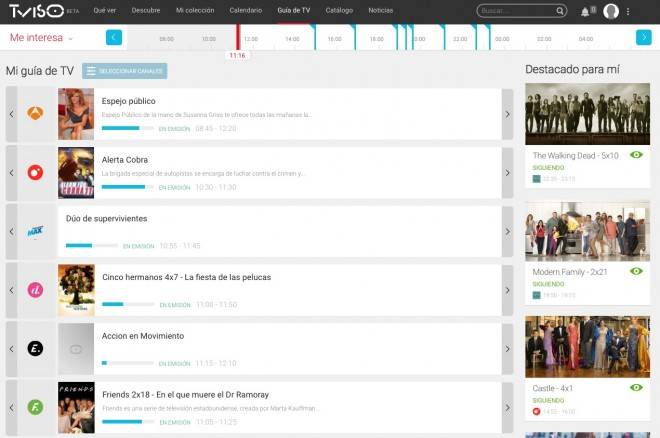This screenshot has width=660, height=438.
Task: Go to previous programme on Accion en Movimiento row
Action: click(x=11, y=349)
